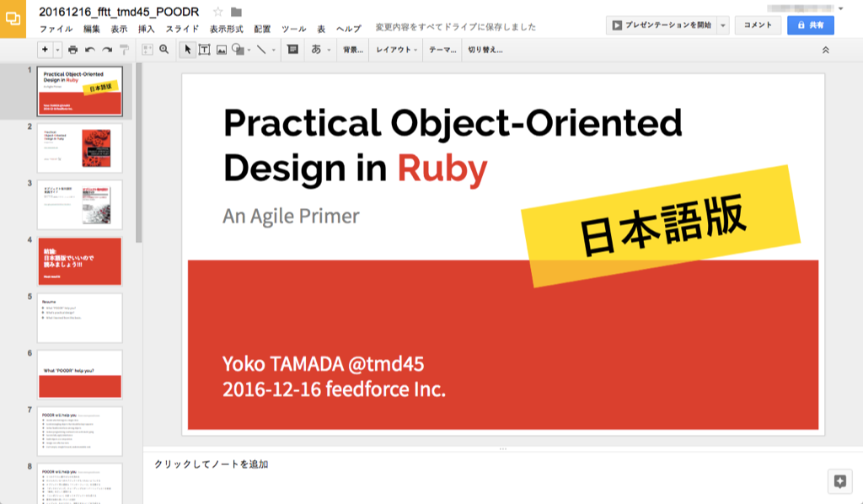Click the notes panel resize handle dots
The image size is (863, 504).
click(502, 448)
